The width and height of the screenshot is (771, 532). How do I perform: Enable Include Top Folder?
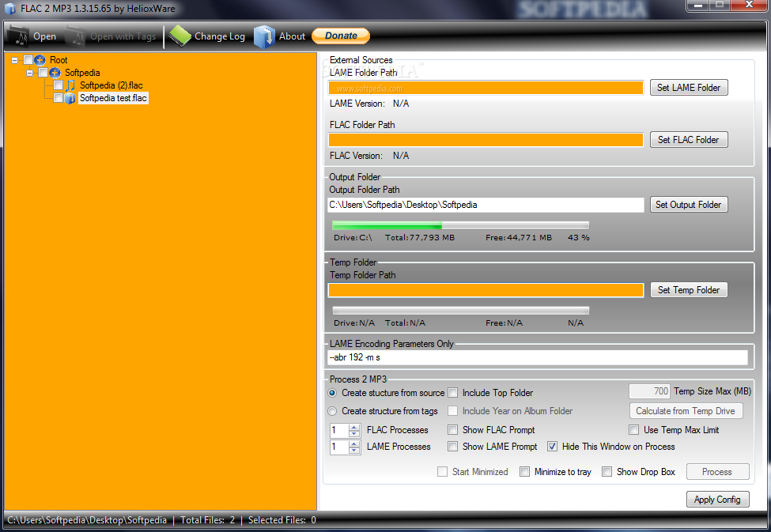[453, 393]
